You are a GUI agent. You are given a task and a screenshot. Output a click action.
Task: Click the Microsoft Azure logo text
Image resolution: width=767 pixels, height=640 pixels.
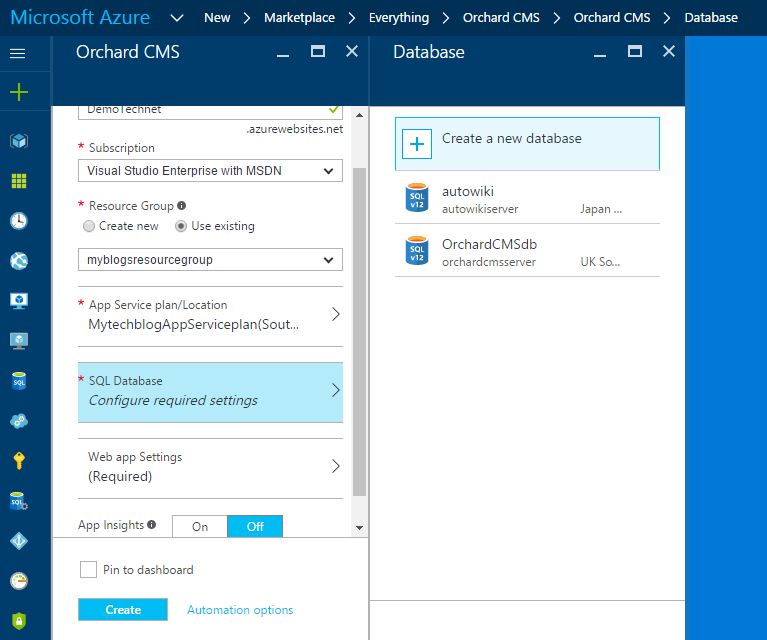80,18
